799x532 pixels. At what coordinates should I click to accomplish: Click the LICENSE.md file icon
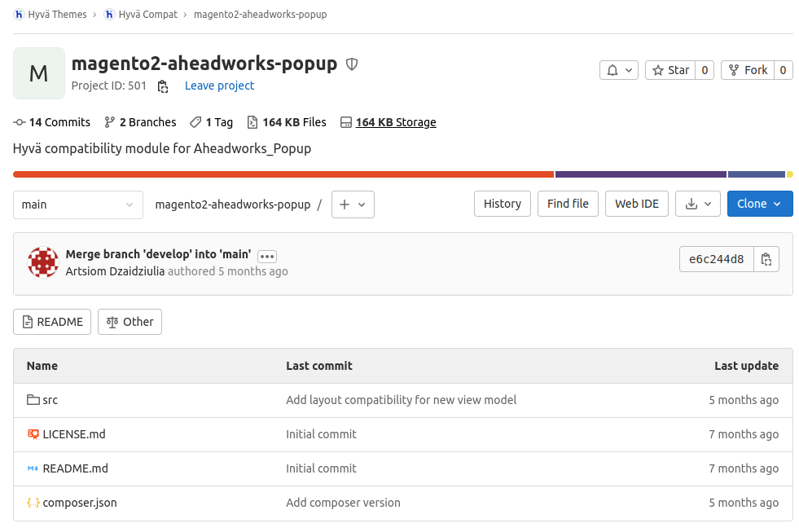pyautogui.click(x=33, y=434)
